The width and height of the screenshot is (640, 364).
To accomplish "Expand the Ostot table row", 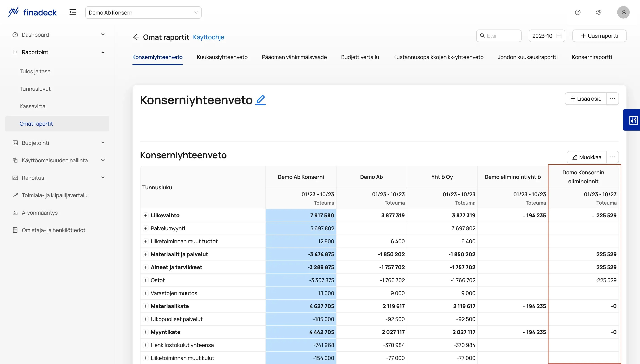I will tap(146, 280).
